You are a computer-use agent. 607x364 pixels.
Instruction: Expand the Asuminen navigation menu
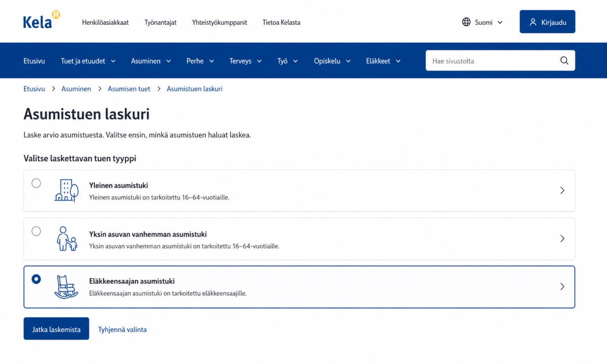[151, 61]
